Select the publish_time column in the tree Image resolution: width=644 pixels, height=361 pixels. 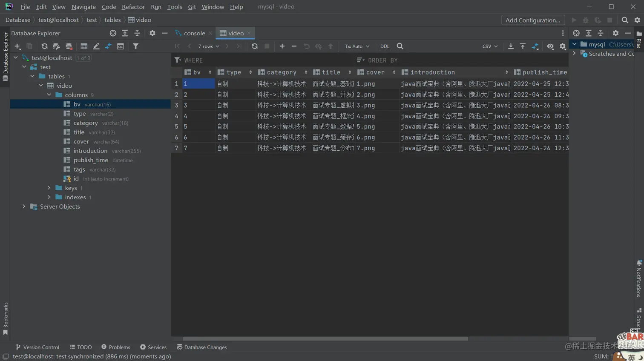point(91,160)
